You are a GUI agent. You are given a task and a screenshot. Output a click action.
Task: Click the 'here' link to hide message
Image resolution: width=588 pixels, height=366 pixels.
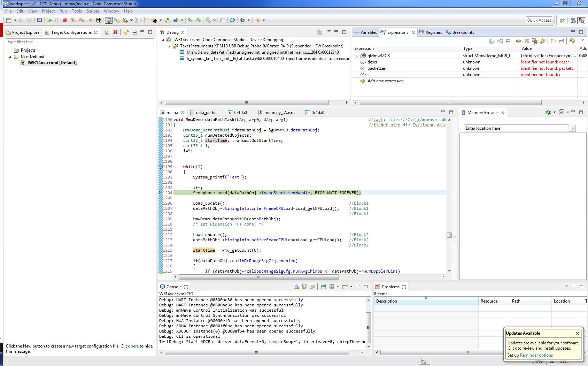click(134, 346)
